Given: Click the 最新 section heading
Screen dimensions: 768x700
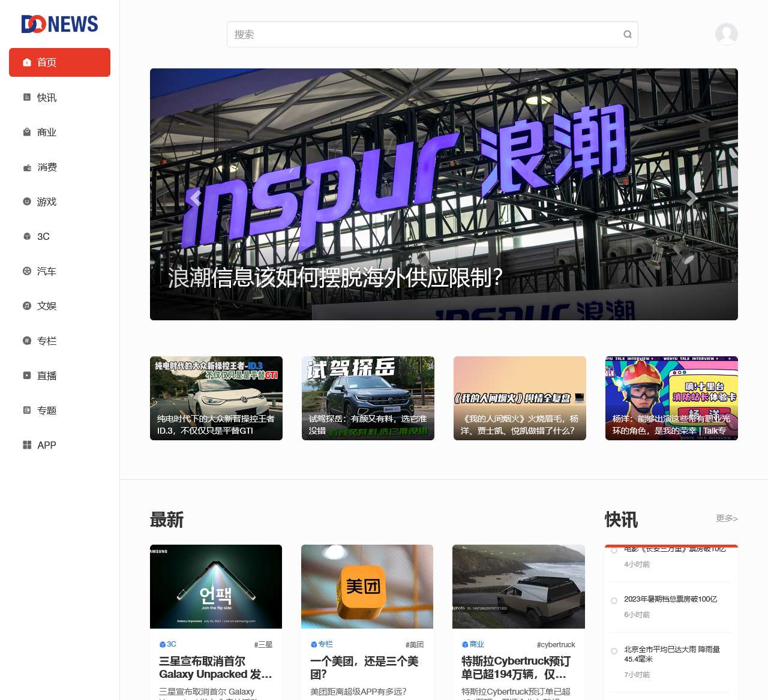Looking at the screenshot, I should click(x=167, y=519).
